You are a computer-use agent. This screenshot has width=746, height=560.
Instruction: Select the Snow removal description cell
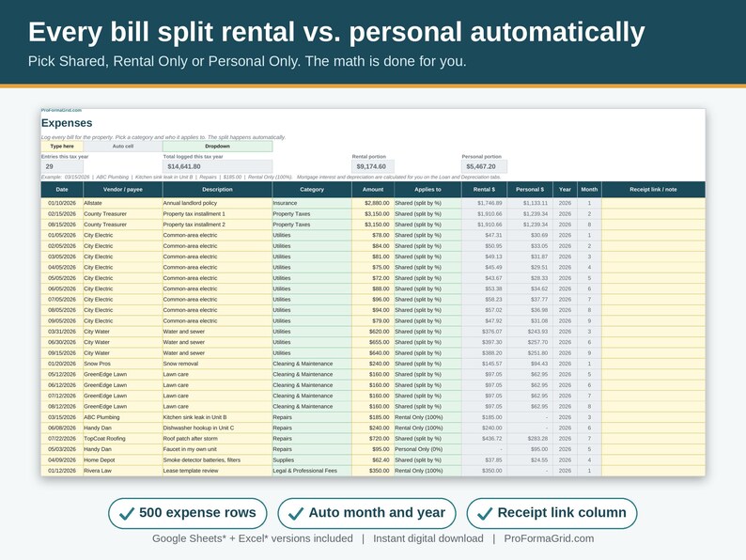click(217, 364)
